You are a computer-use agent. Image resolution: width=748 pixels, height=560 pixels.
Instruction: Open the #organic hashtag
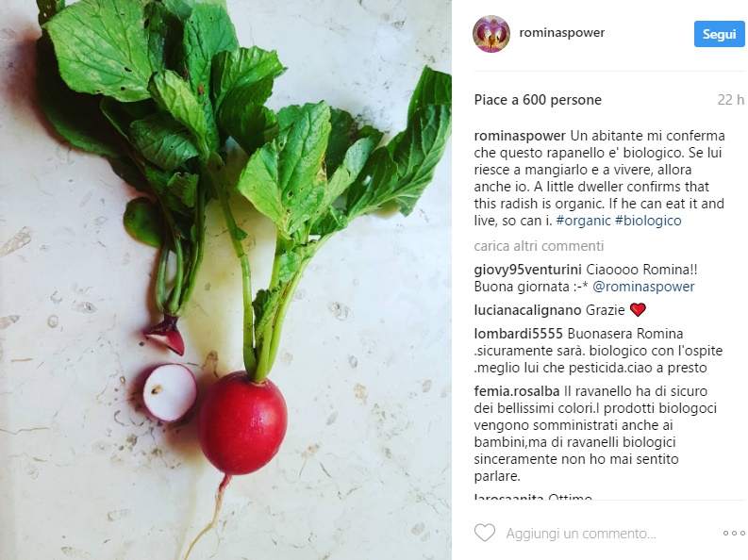coord(584,221)
